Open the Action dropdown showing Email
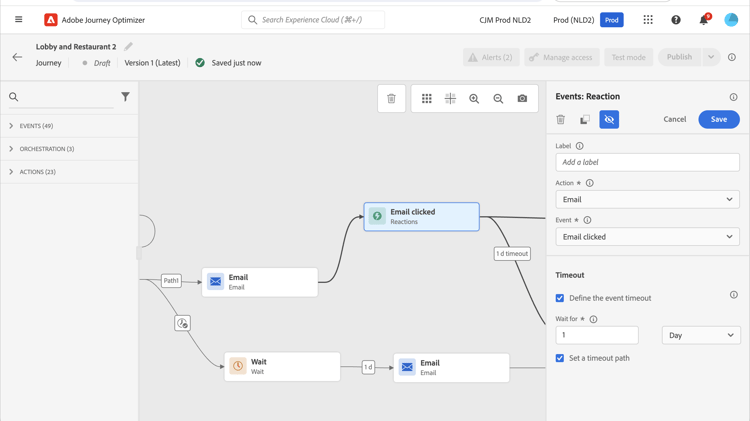The image size is (750, 421). pos(647,200)
